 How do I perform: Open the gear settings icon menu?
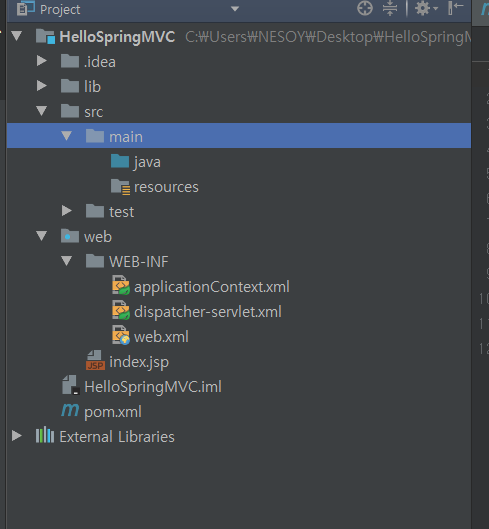click(426, 8)
